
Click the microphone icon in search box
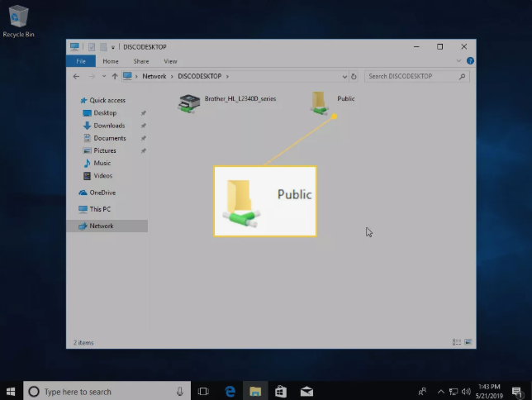coord(180,392)
